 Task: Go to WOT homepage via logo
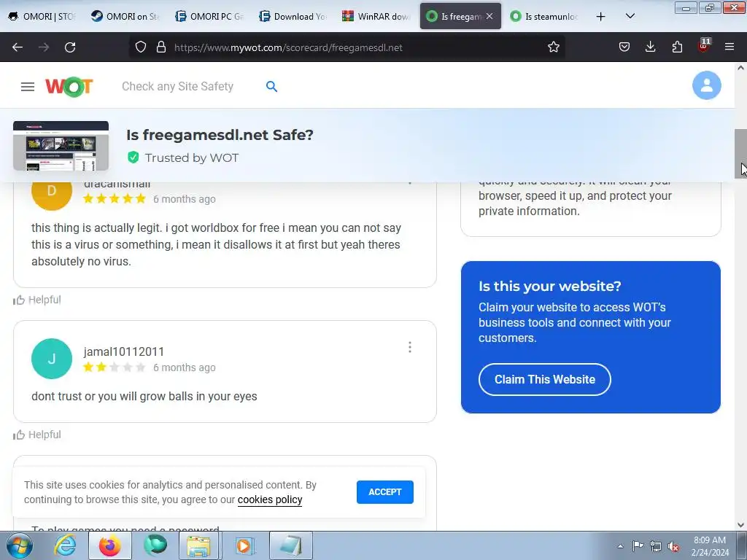point(69,87)
